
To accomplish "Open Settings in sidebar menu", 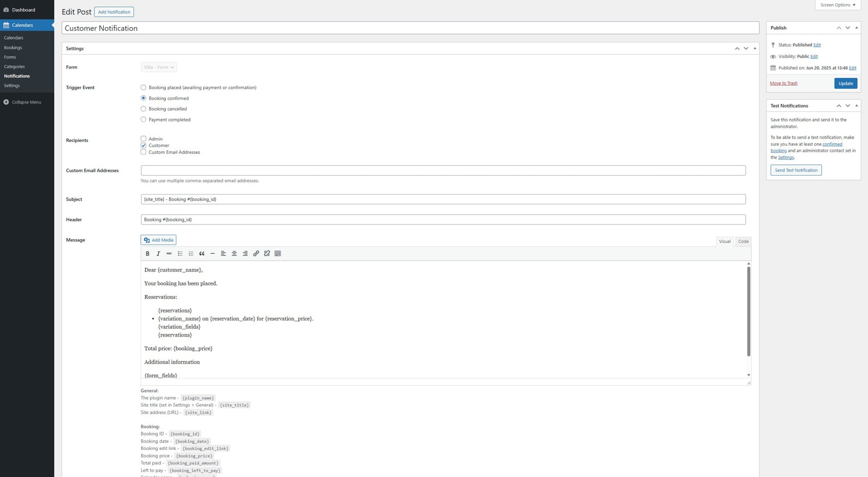I will tap(12, 86).
